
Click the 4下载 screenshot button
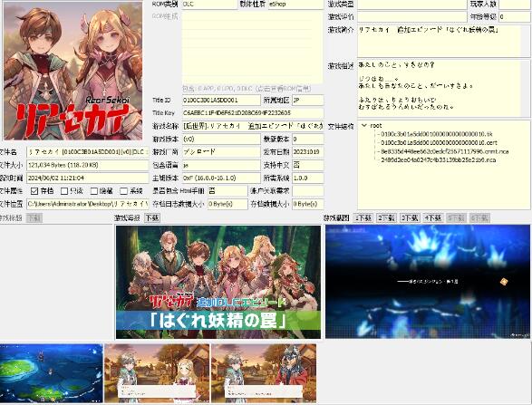433,217
